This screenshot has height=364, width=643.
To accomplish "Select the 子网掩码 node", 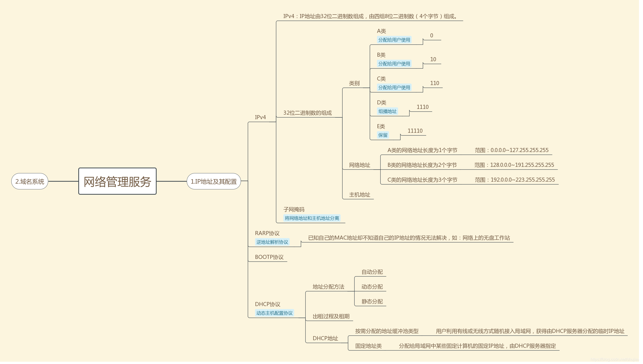I will click(x=294, y=209).
